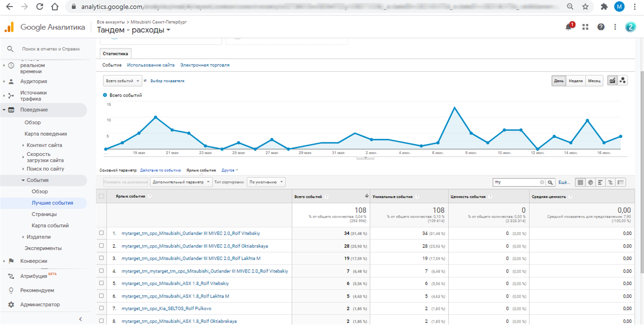Select 'Действие по событию' primary dimension

point(160,170)
